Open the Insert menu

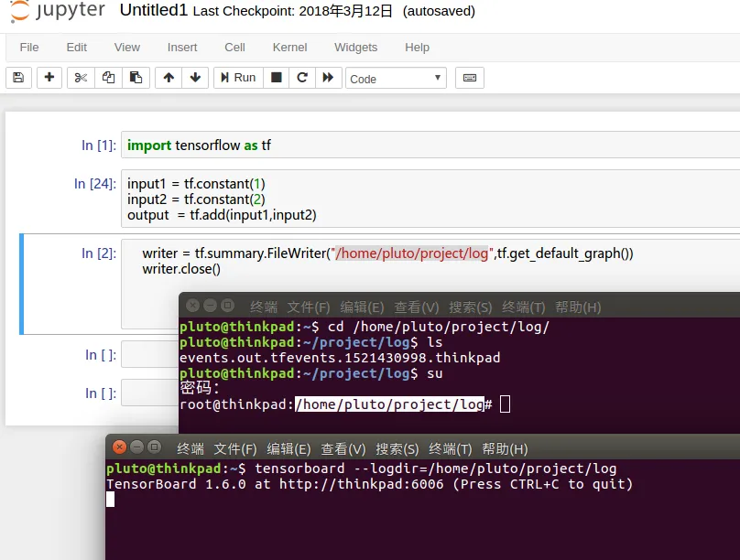(182, 48)
